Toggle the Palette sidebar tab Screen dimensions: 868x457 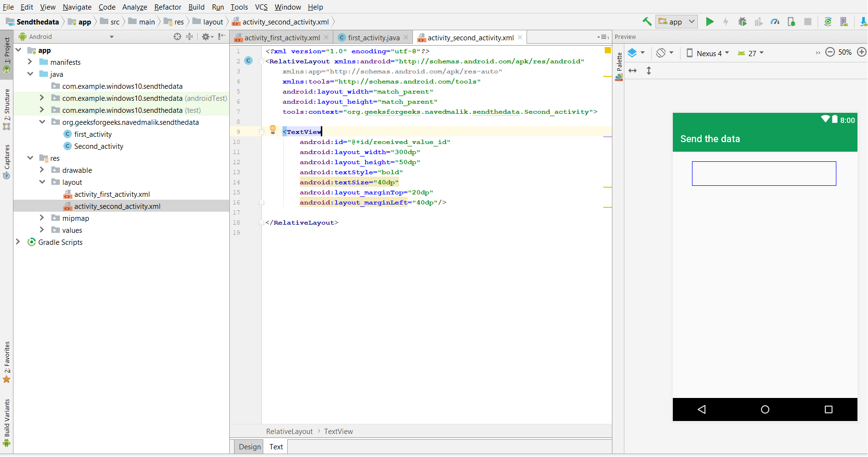point(619,66)
